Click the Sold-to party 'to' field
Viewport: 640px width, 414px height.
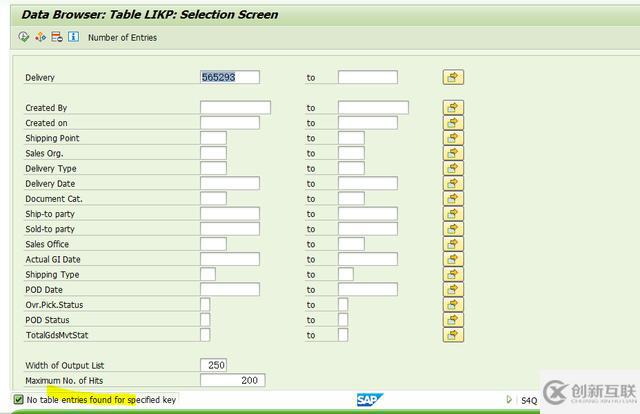pos(368,229)
